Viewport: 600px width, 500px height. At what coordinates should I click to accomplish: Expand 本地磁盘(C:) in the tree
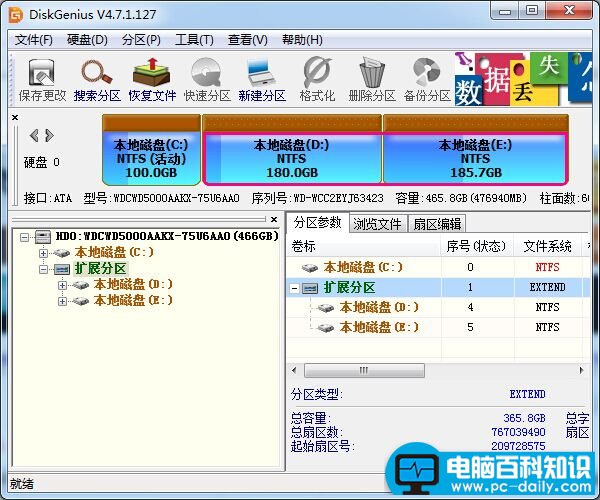43,253
